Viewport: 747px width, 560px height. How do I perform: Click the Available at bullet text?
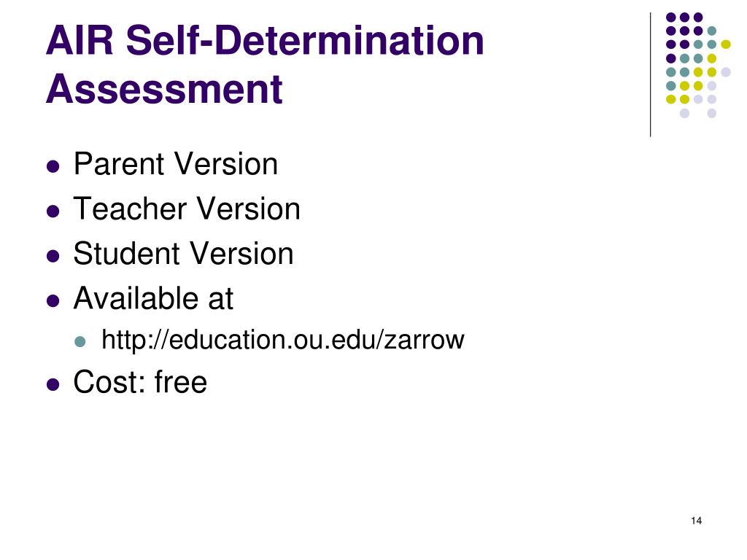pos(153,298)
